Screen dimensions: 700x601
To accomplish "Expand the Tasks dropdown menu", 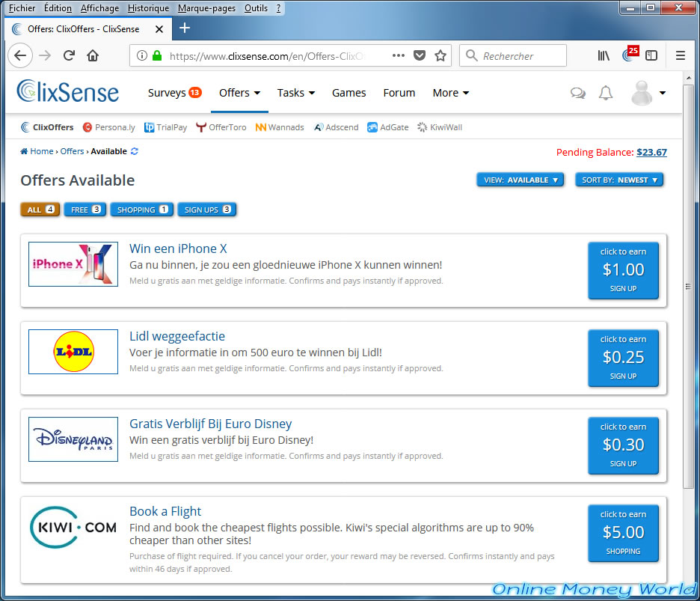I will click(x=296, y=93).
